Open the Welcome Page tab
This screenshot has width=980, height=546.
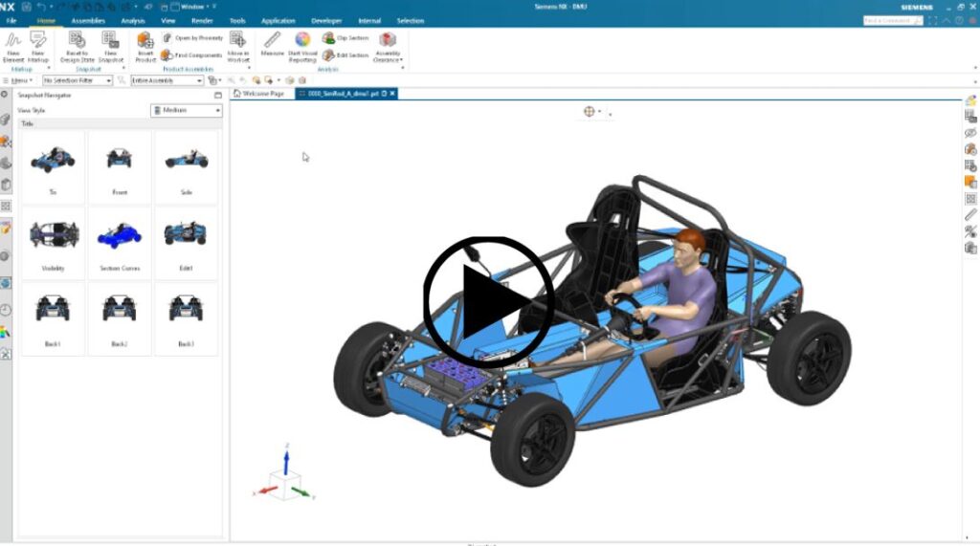pos(259,94)
